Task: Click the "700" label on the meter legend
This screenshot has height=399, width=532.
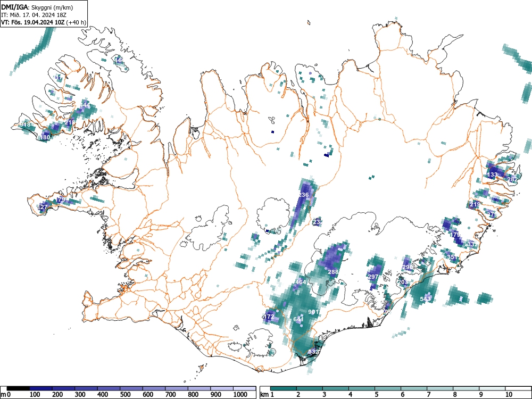Action: 171,394
